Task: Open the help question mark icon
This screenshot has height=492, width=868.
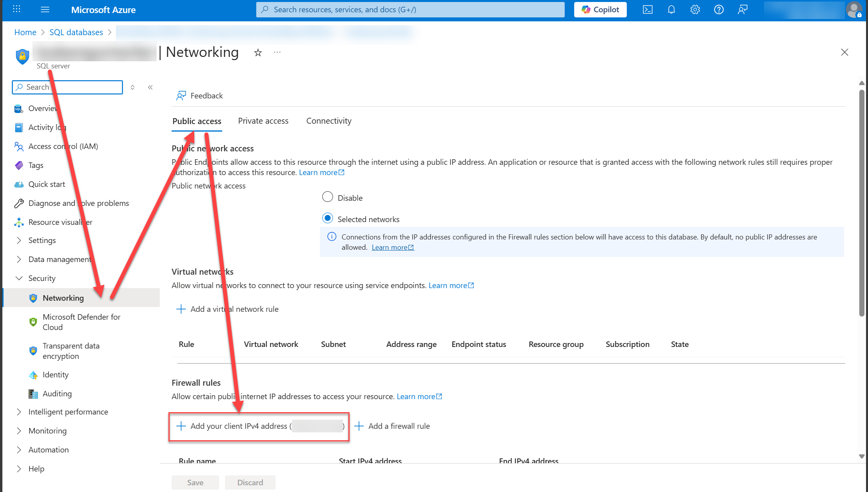Action: click(x=719, y=9)
